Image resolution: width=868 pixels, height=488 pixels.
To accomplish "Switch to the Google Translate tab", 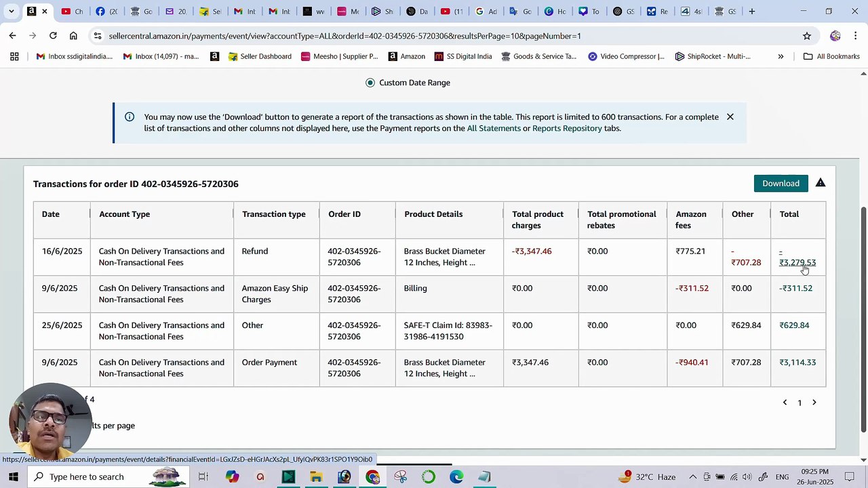I will (x=521, y=12).
